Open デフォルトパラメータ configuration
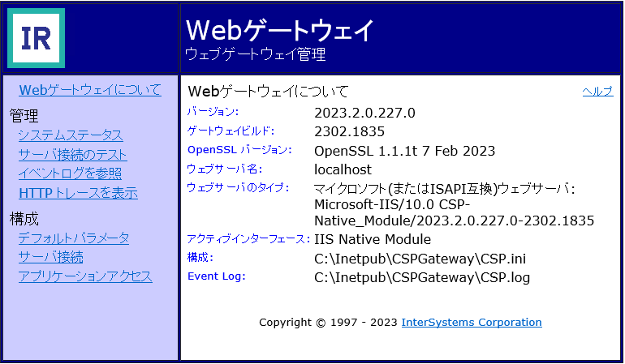This screenshot has height=364, width=625. [74, 238]
